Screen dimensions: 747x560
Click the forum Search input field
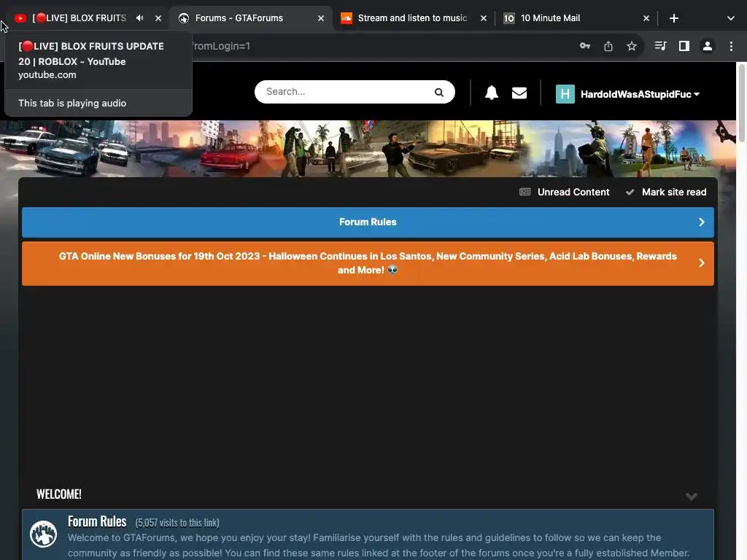click(x=348, y=91)
